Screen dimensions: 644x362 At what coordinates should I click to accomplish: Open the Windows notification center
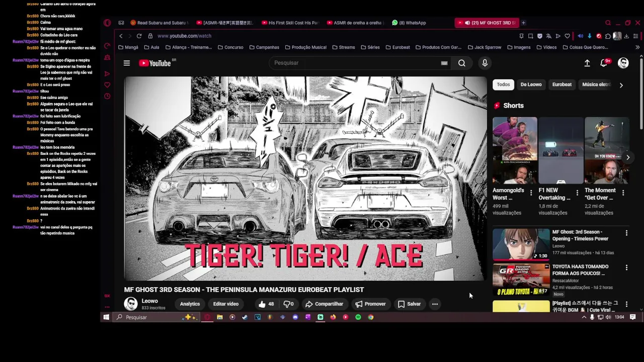click(x=633, y=317)
